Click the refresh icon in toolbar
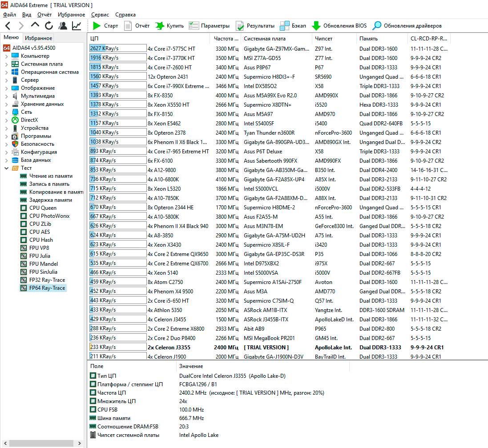The image size is (488, 448). tap(49, 26)
